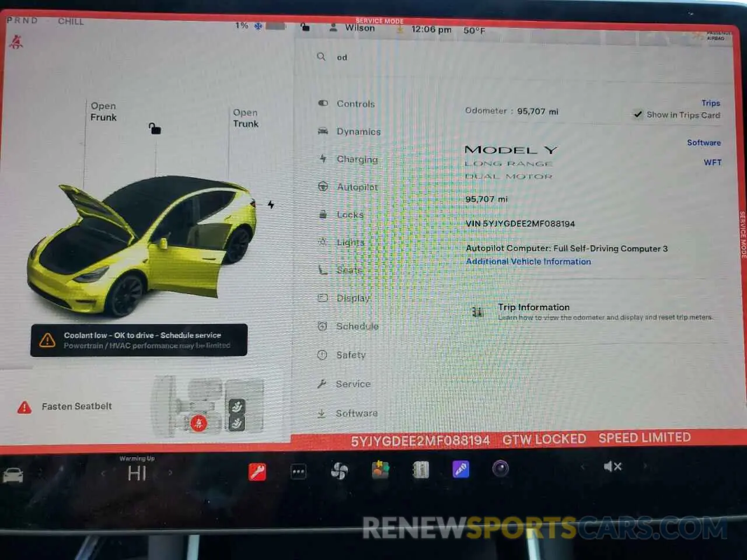Increase cabin temperature with right arrow

pyautogui.click(x=170, y=473)
